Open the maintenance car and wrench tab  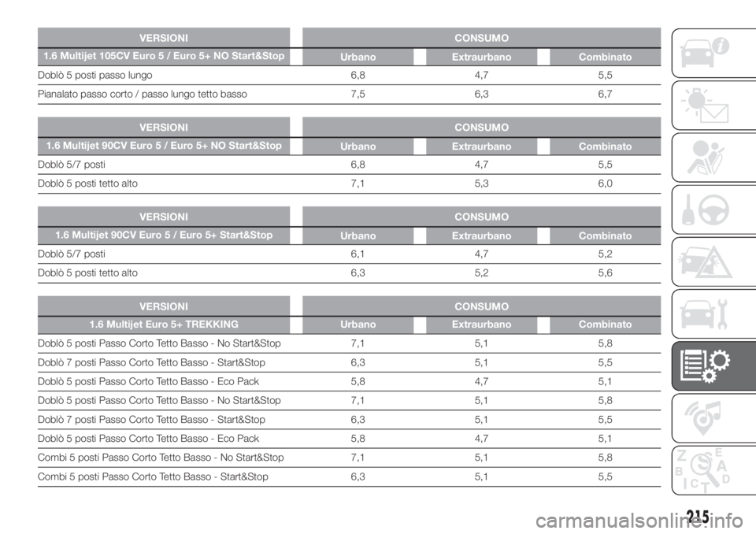coord(713,313)
